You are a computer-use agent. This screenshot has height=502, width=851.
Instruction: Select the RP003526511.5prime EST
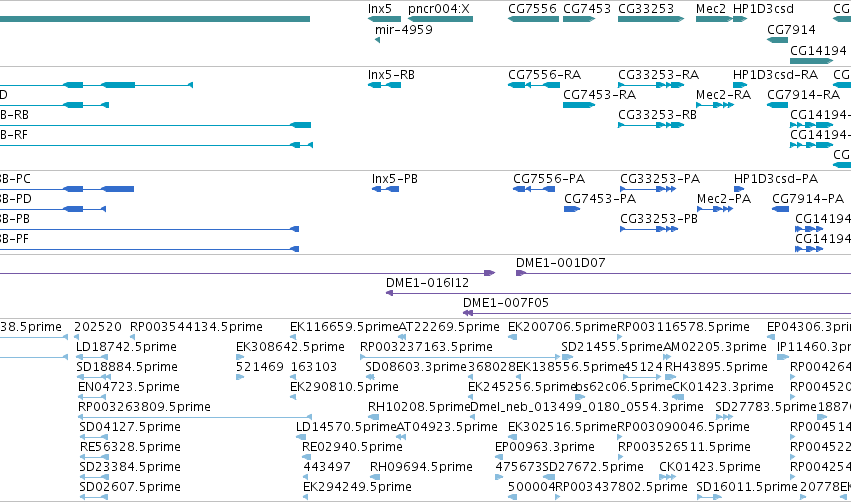coord(621,457)
